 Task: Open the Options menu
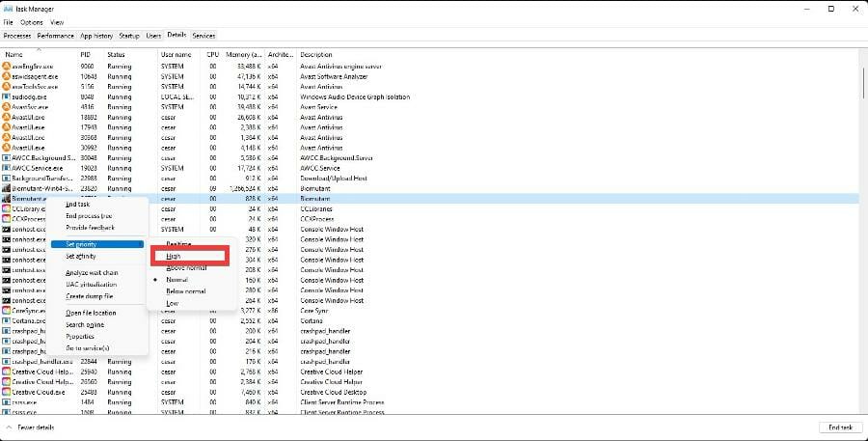point(32,23)
